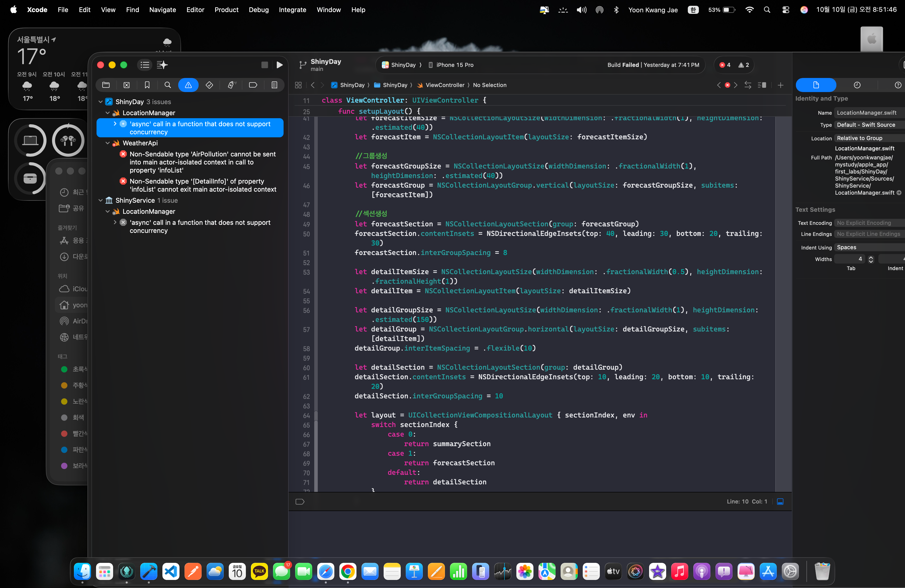
Task: Open the Bookmark navigator
Action: [x=147, y=85]
